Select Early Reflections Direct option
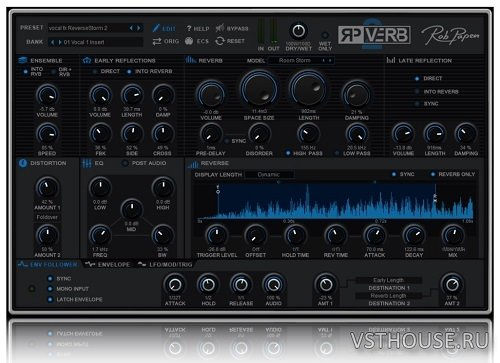500x363 pixels. (95, 71)
